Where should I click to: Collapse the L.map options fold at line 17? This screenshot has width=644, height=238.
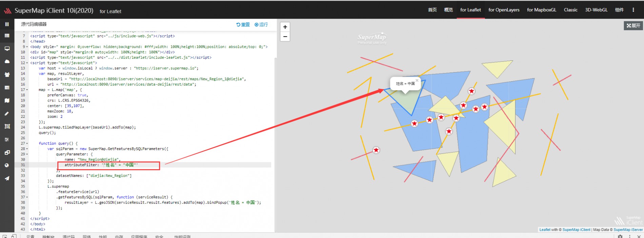point(27,90)
